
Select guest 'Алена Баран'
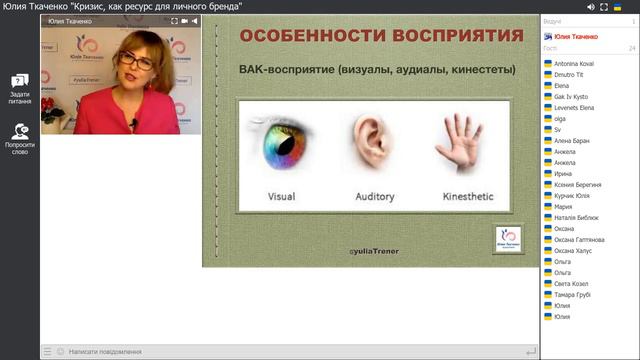[x=571, y=141]
